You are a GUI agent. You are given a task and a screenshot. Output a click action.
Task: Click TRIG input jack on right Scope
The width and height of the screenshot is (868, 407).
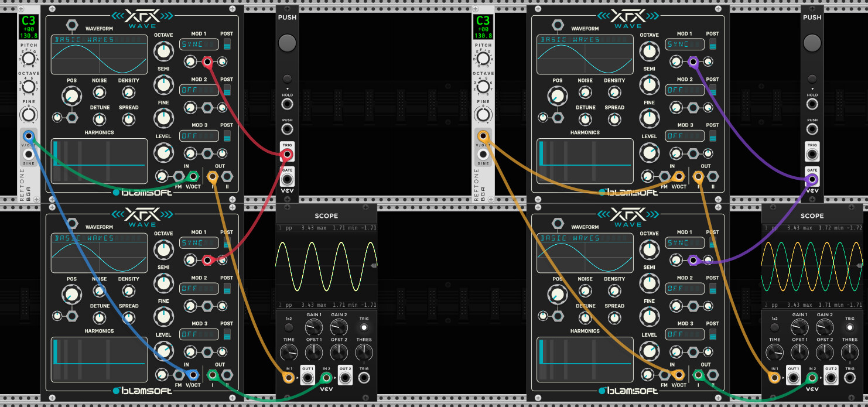(x=850, y=378)
